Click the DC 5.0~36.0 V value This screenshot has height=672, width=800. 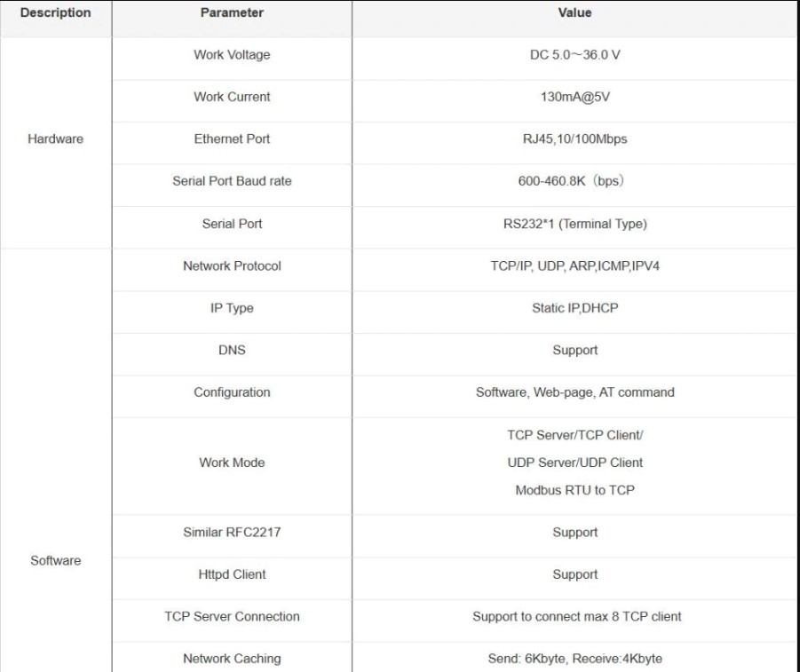tap(575, 55)
